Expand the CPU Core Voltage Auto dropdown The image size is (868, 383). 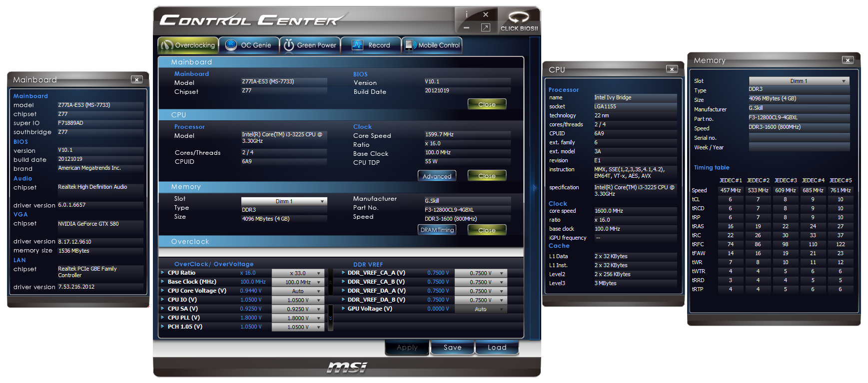click(298, 291)
